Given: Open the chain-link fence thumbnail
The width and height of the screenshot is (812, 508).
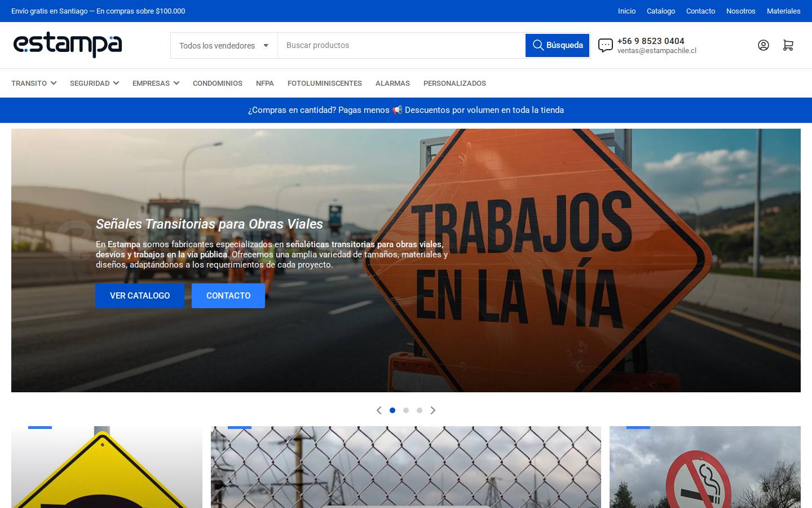Looking at the screenshot, I should point(406,467).
